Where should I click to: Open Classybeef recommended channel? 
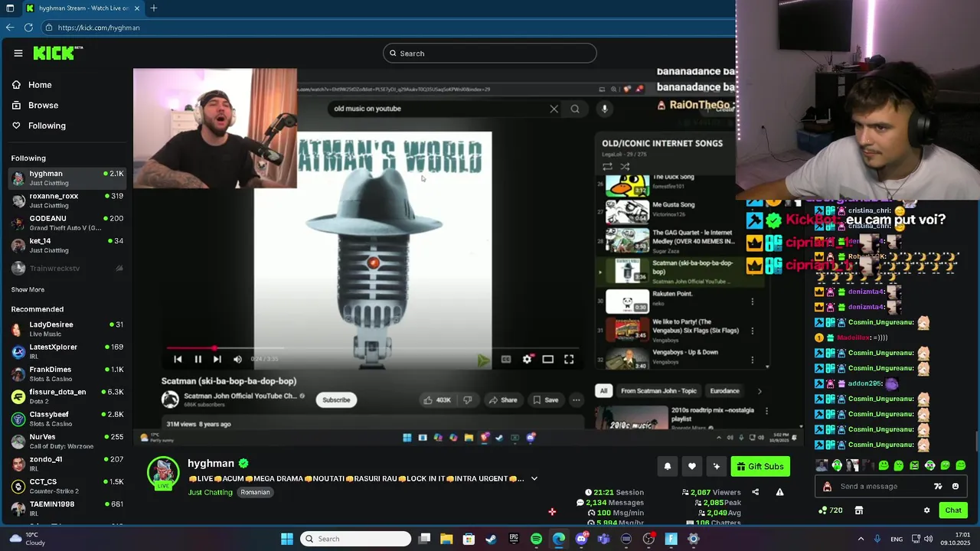coord(67,419)
